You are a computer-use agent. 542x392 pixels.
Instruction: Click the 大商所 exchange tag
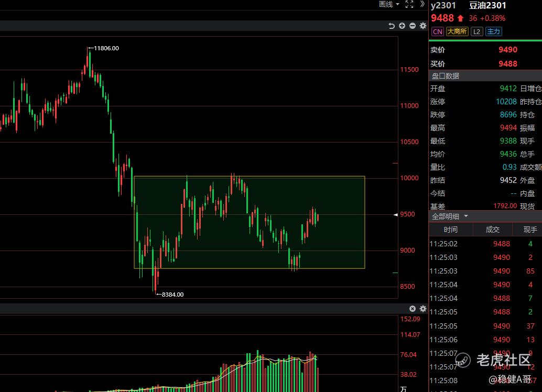(457, 31)
